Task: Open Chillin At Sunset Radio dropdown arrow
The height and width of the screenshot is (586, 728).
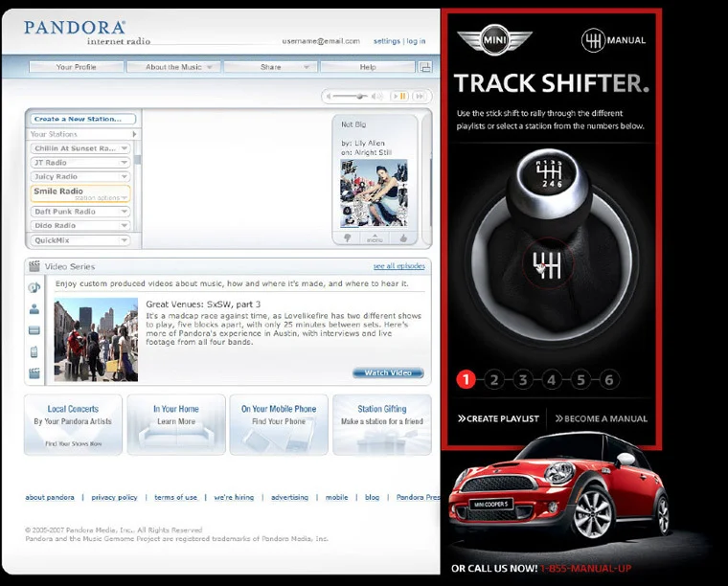Action: [124, 148]
